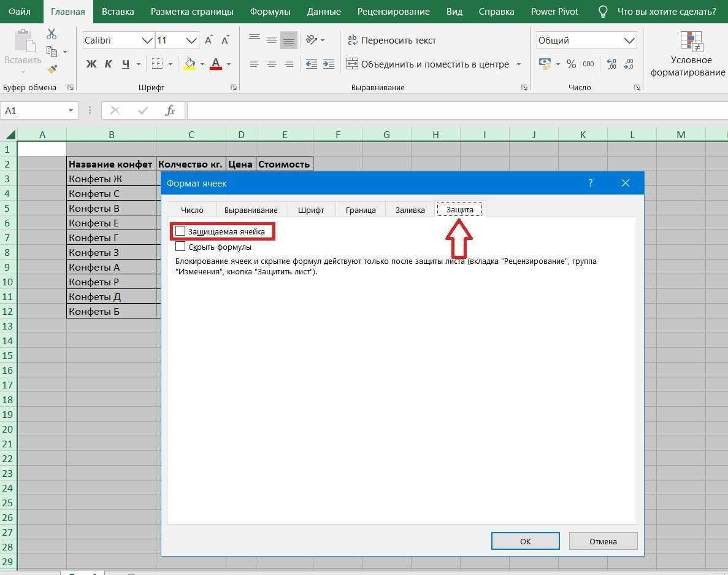Open the font size dropdown

pyautogui.click(x=191, y=40)
